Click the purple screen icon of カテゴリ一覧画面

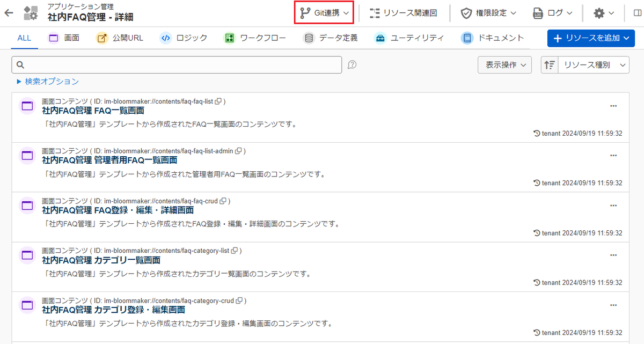point(27,255)
